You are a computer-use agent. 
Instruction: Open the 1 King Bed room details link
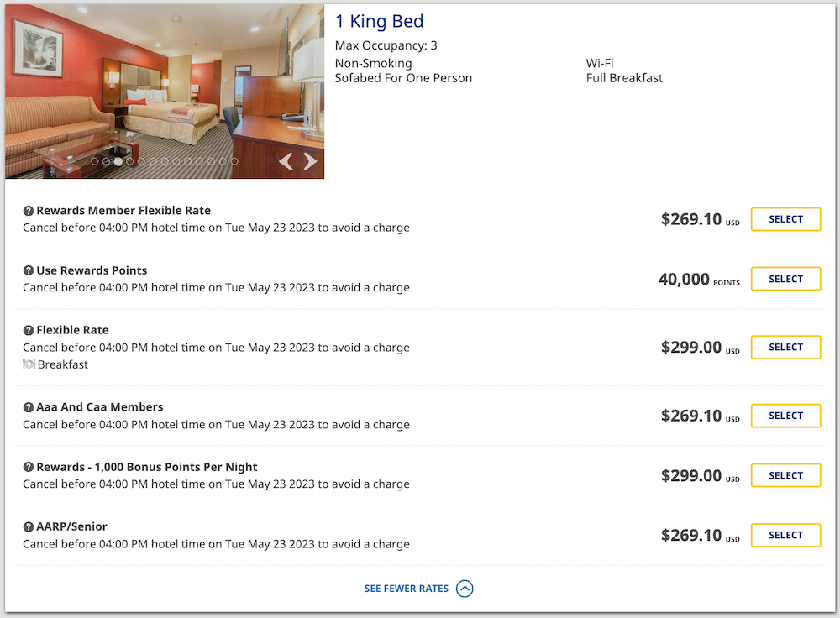tap(380, 21)
